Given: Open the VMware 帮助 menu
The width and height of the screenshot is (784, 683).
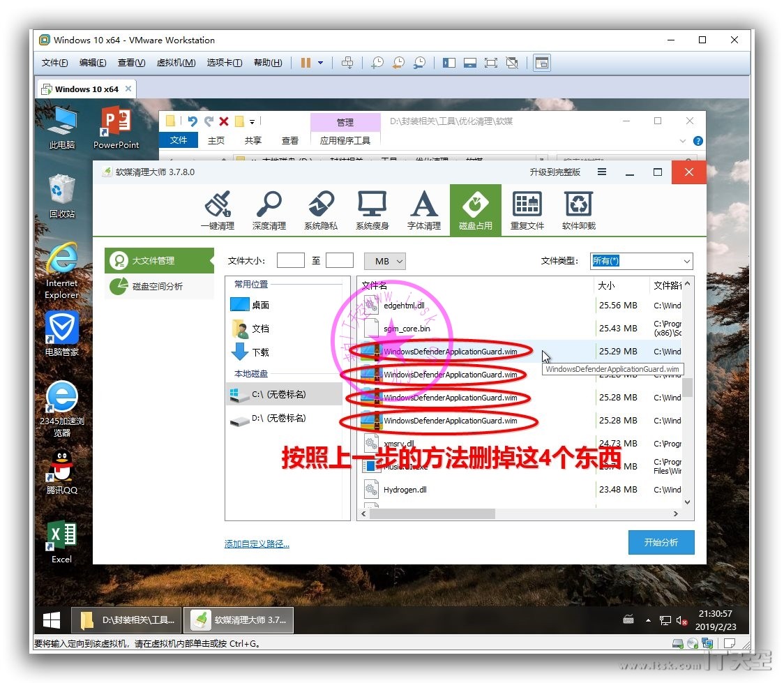Looking at the screenshot, I should click(268, 63).
